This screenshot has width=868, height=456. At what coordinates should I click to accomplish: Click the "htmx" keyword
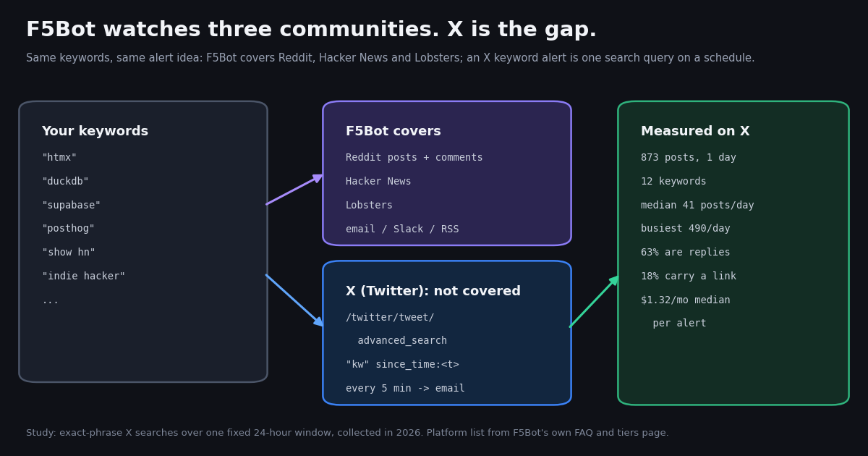tap(59, 158)
